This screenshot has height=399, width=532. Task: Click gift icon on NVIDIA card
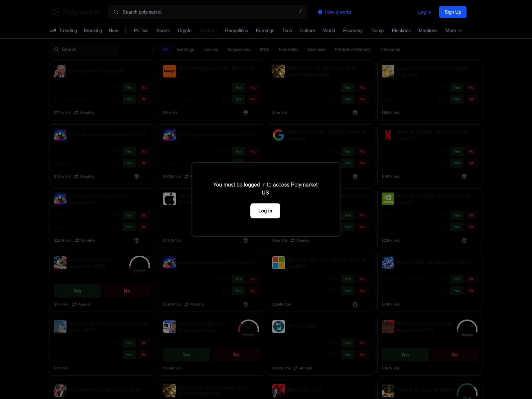click(464, 240)
